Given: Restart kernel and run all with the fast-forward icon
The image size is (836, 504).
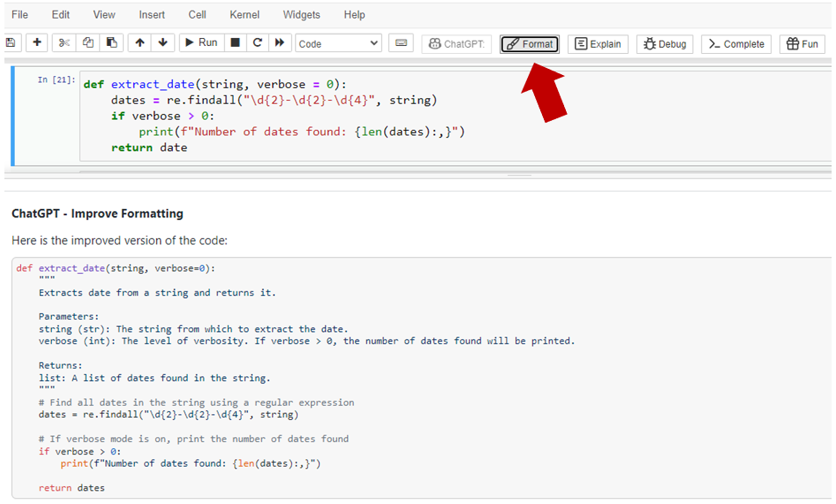Looking at the screenshot, I should pos(280,43).
